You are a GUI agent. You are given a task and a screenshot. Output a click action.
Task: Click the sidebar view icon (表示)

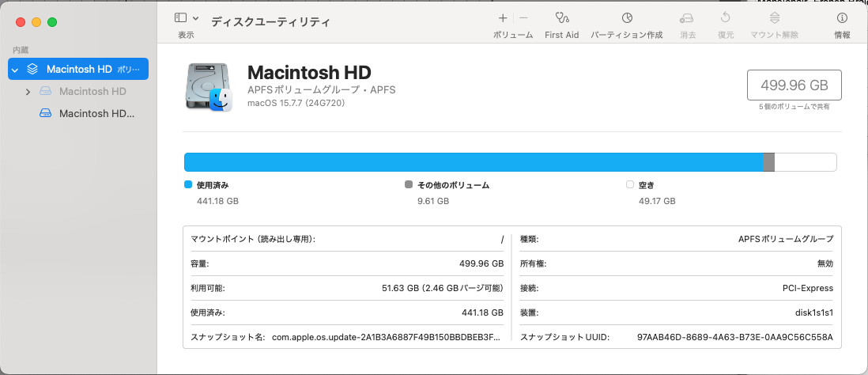(x=180, y=18)
